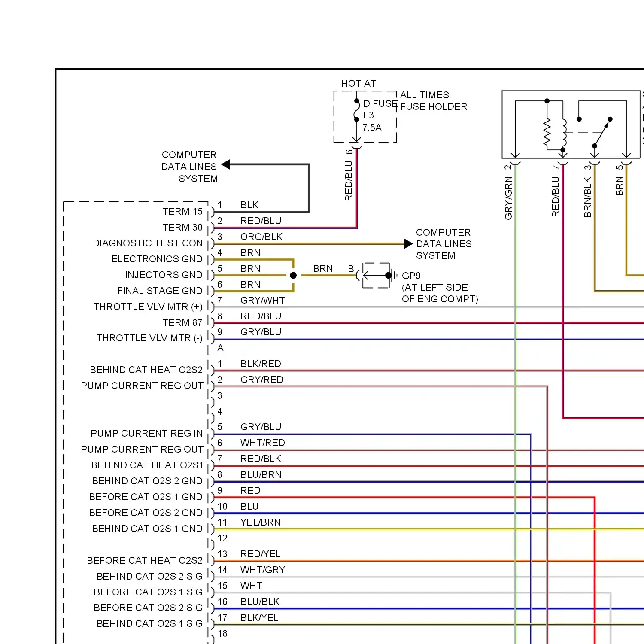This screenshot has height=644, width=644.
Task: Click the 7.5A fuse rating
Action: 372,128
